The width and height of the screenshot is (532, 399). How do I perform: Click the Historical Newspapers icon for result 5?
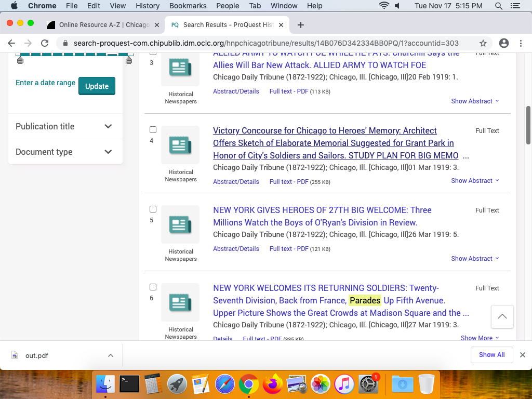pos(180,224)
